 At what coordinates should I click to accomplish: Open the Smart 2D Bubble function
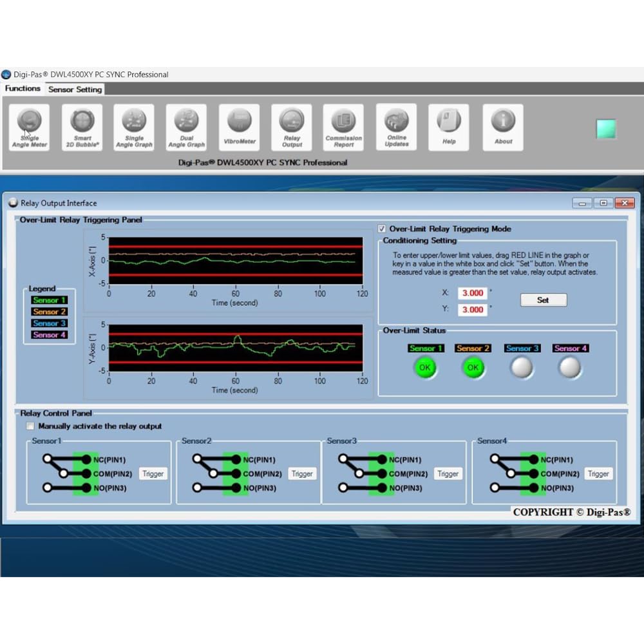coord(82,128)
